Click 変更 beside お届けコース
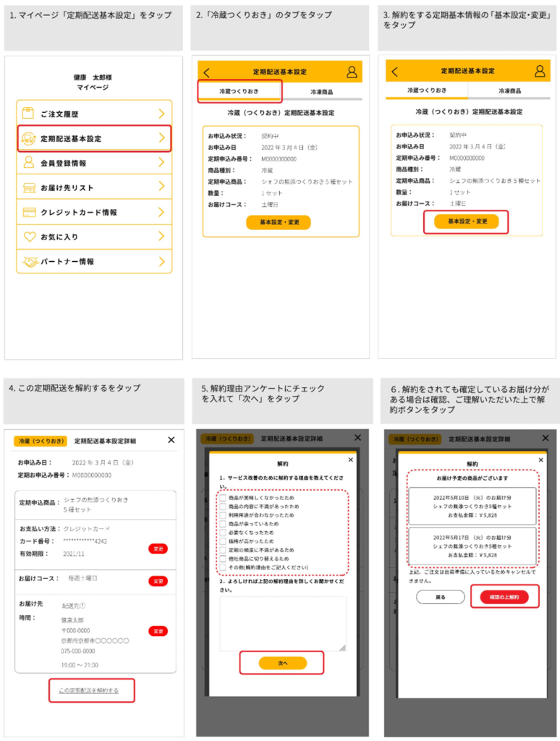Image resolution: width=560 pixels, height=741 pixels. tap(158, 581)
